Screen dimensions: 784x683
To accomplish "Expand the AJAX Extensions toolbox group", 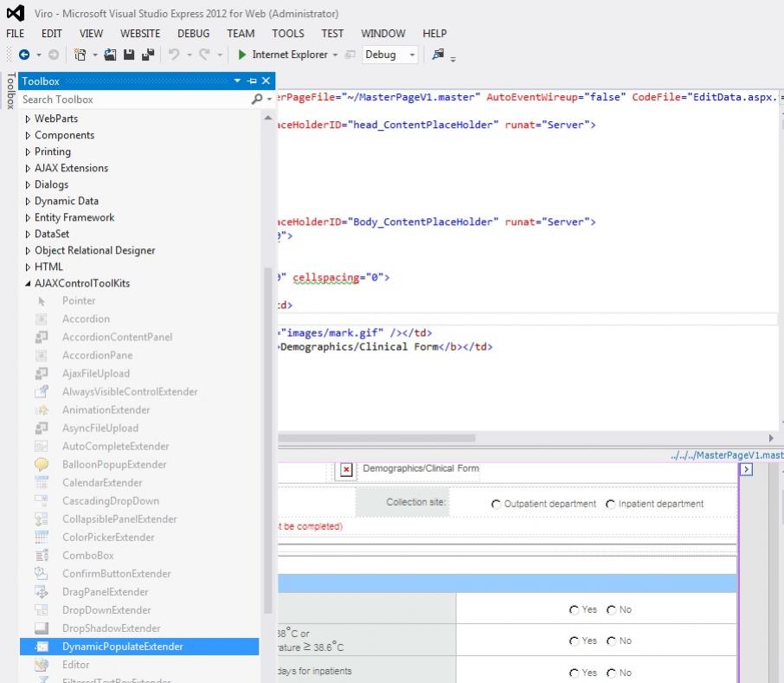I will coord(28,169).
